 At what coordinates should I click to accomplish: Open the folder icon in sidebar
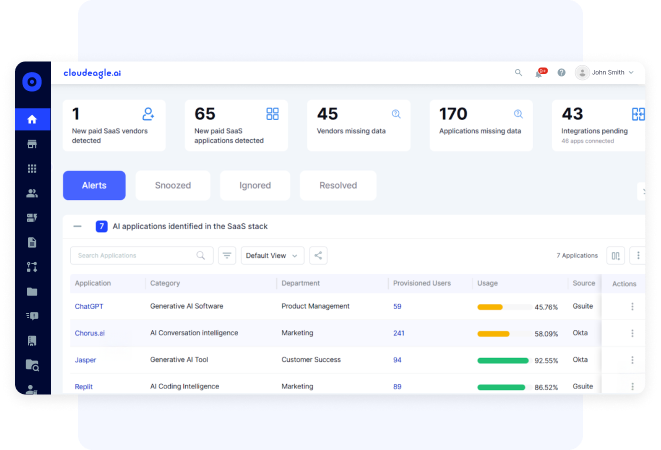[x=32, y=291]
